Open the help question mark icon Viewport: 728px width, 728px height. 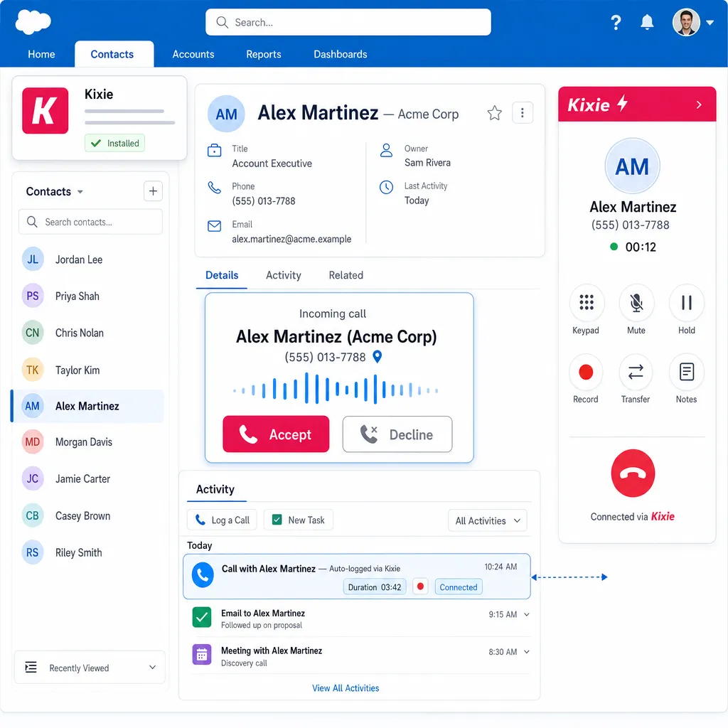pyautogui.click(x=616, y=22)
